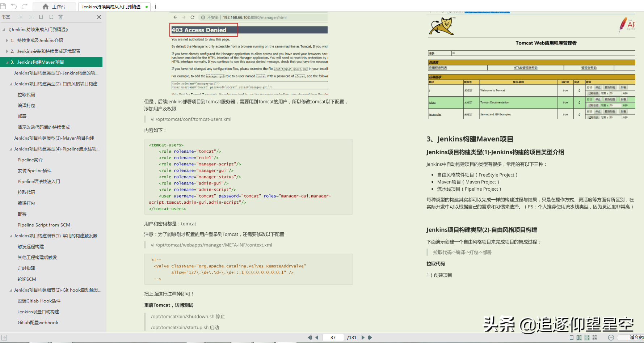This screenshot has height=343, width=644.
Task: Click the panel toggle icon at bottom-left corner
Action: 4,338
